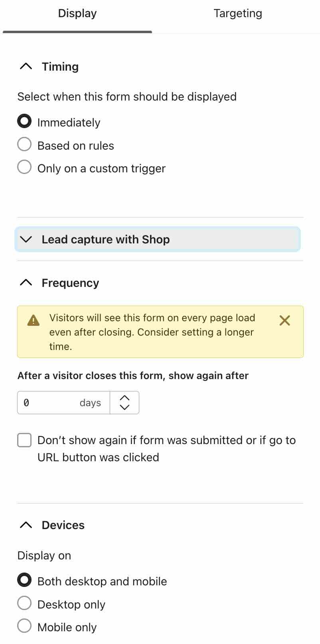Switch to the Targeting tab
Screen dimensions: 320x644
tap(237, 13)
